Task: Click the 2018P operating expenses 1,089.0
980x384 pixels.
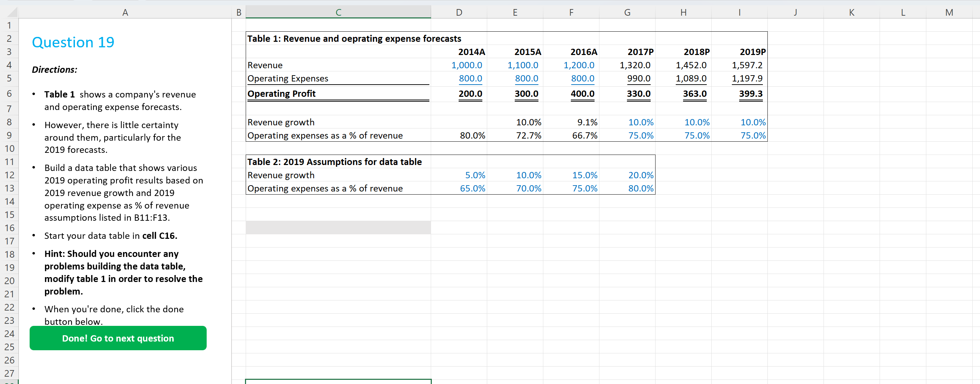Action: (691, 78)
